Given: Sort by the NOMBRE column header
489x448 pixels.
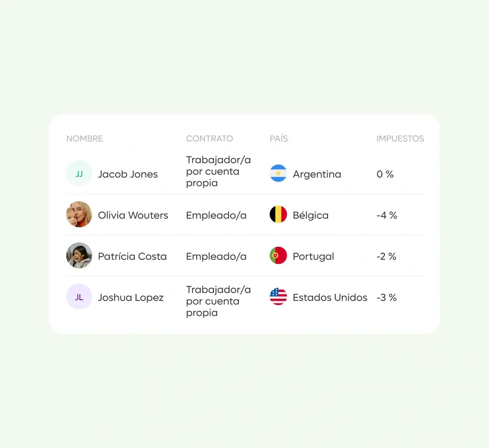Looking at the screenshot, I should tap(84, 138).
